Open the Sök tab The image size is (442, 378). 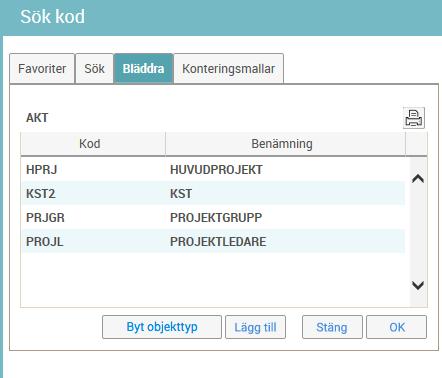click(94, 69)
